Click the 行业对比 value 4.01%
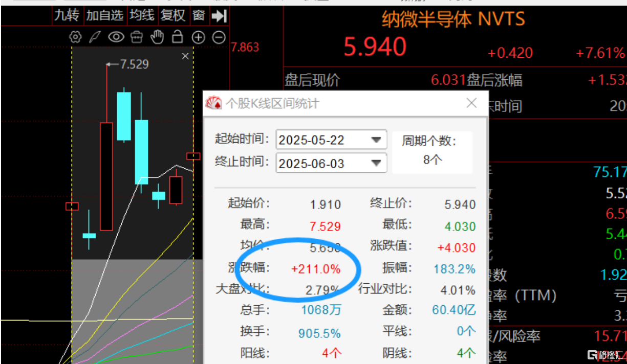The image size is (627, 364). [x=458, y=290]
